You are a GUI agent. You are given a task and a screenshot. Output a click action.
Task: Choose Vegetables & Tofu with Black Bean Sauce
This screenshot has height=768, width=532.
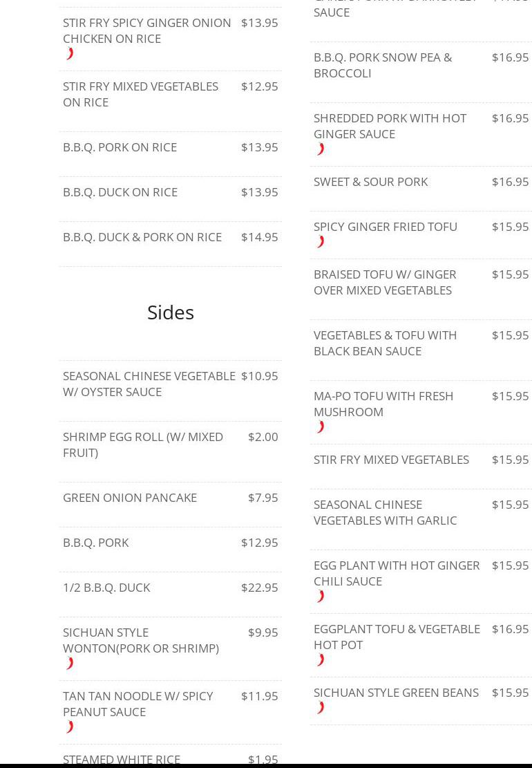pos(385,343)
